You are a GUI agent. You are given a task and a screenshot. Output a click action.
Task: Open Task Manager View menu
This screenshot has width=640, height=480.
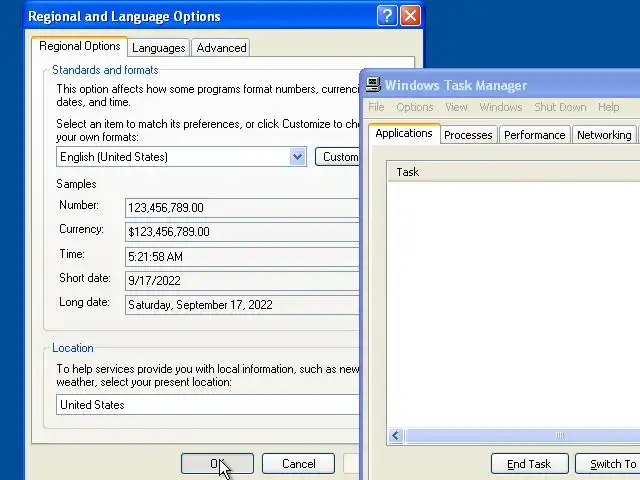click(456, 107)
